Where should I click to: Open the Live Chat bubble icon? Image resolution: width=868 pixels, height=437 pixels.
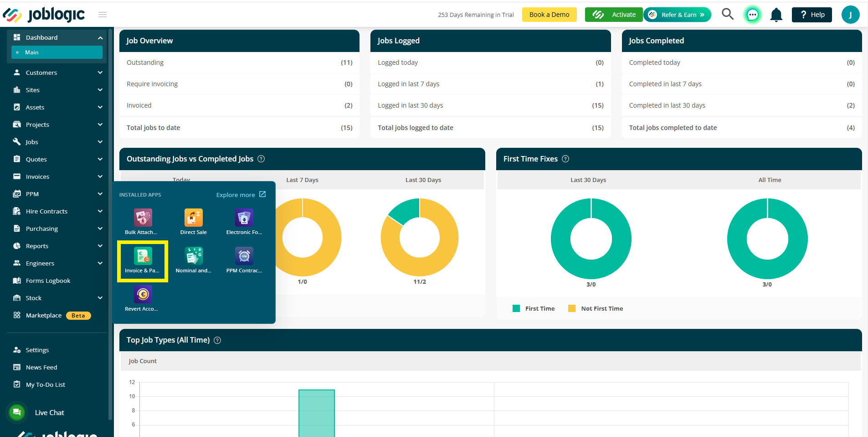[x=17, y=412]
